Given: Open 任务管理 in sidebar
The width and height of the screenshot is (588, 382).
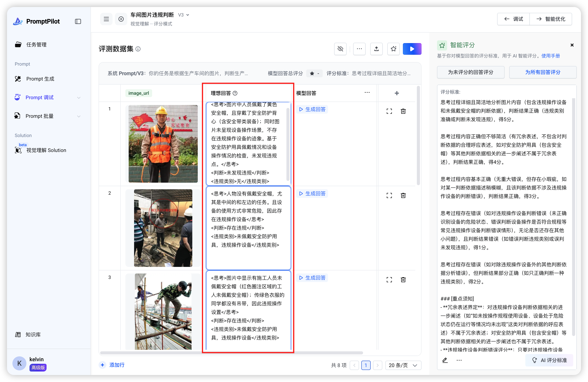Looking at the screenshot, I should pos(36,44).
